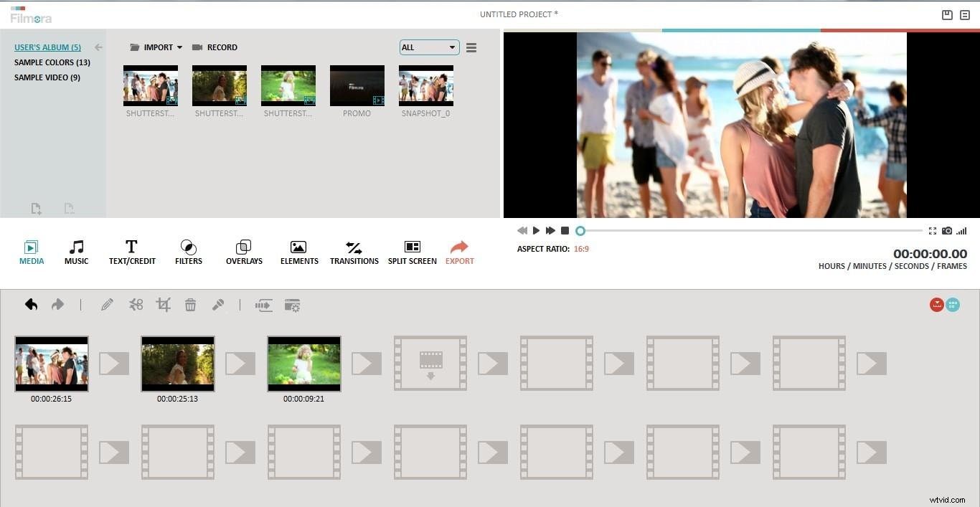Select the Text/Credit tool

point(132,252)
